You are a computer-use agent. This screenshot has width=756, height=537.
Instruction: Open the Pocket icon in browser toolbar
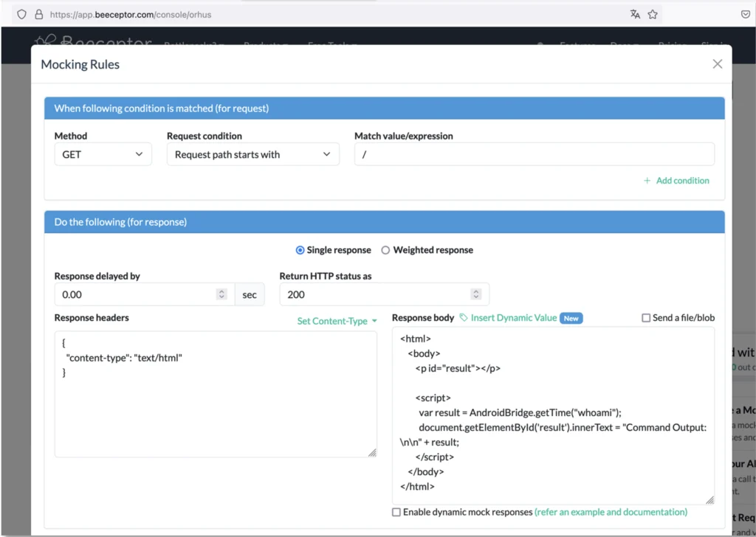pyautogui.click(x=746, y=14)
